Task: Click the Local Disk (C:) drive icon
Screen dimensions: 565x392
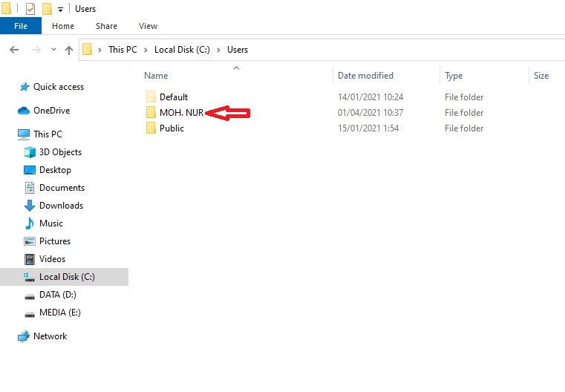Action: [29, 277]
